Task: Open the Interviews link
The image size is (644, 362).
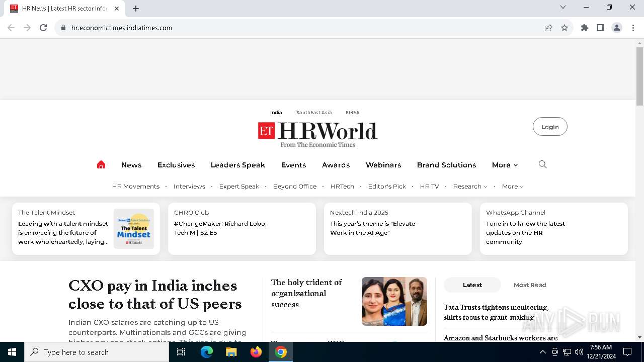Action: coord(189,187)
